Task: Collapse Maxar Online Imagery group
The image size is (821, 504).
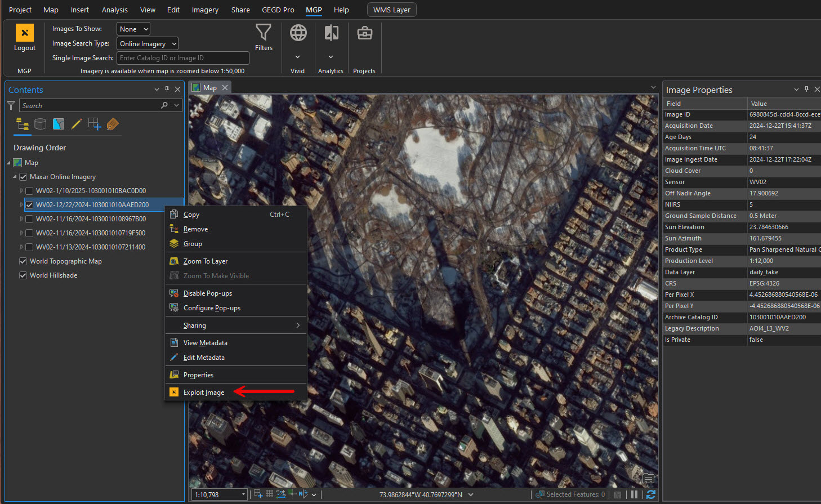Action: tap(15, 177)
